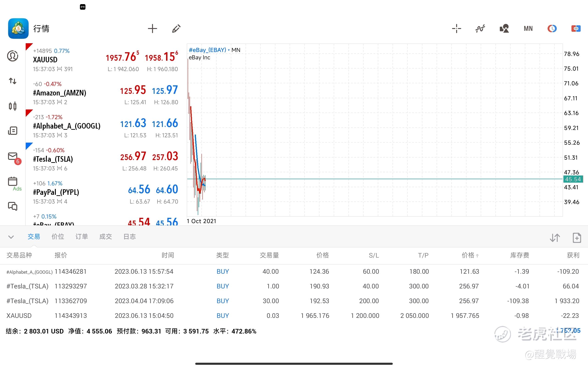Open the GOOGL position ticket 114346281

pos(71,271)
